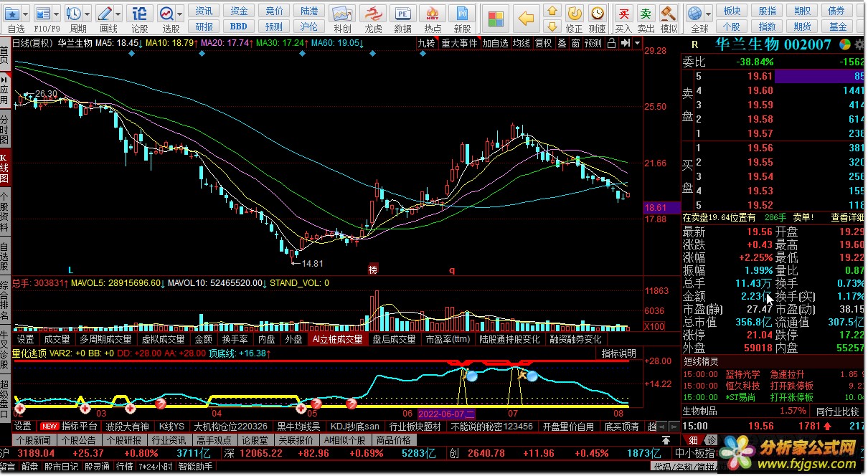The image size is (868, 476).
Task: Select the 画线 pencil drawing tool
Action: [105, 14]
